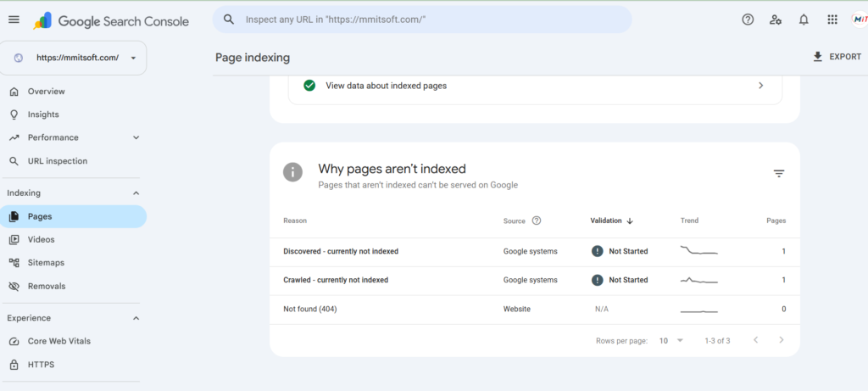Click Website source cell
Screen dimensions: 868x391
pos(516,309)
